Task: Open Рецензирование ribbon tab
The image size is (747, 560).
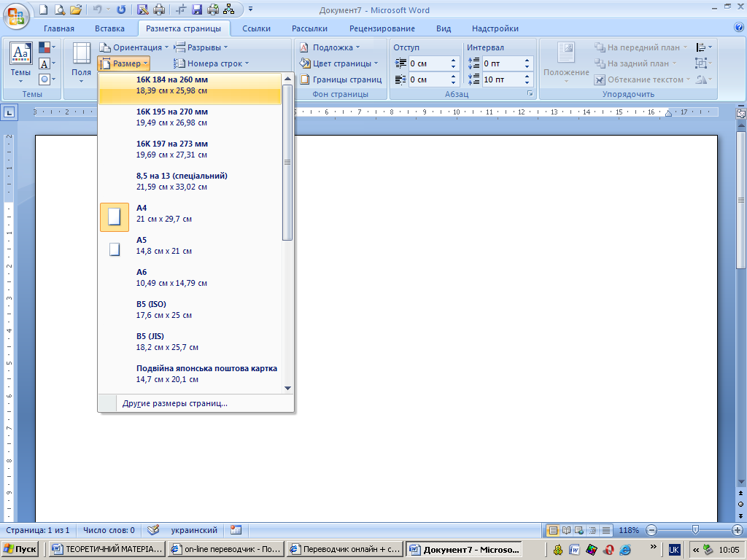Action: (x=382, y=28)
